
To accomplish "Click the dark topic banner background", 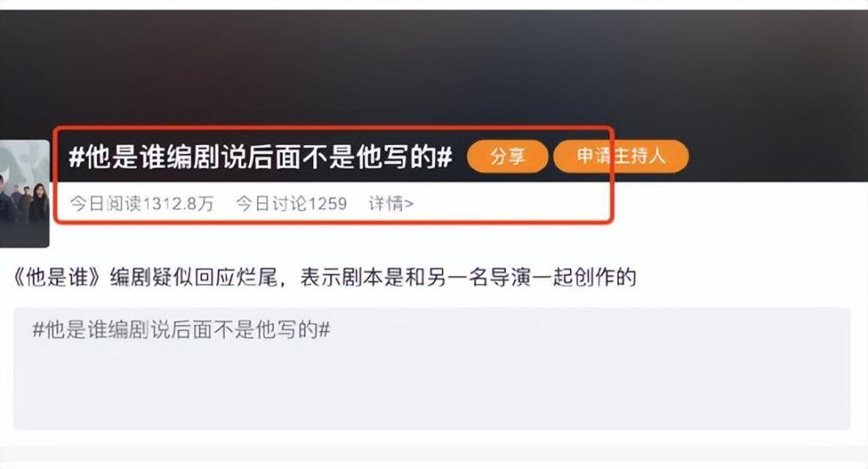I will click(434, 67).
